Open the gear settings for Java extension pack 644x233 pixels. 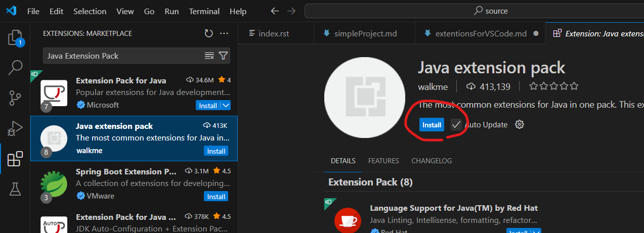point(519,124)
